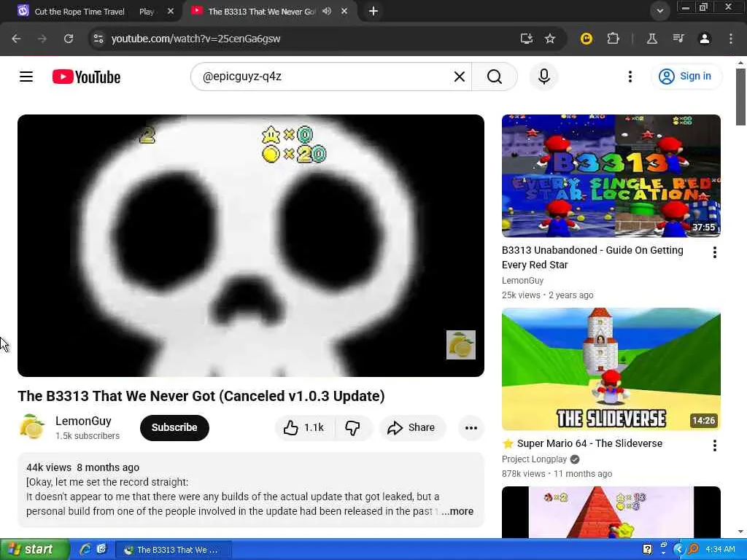Go to YouTube home via logo
This screenshot has width=747, height=560.
86,77
